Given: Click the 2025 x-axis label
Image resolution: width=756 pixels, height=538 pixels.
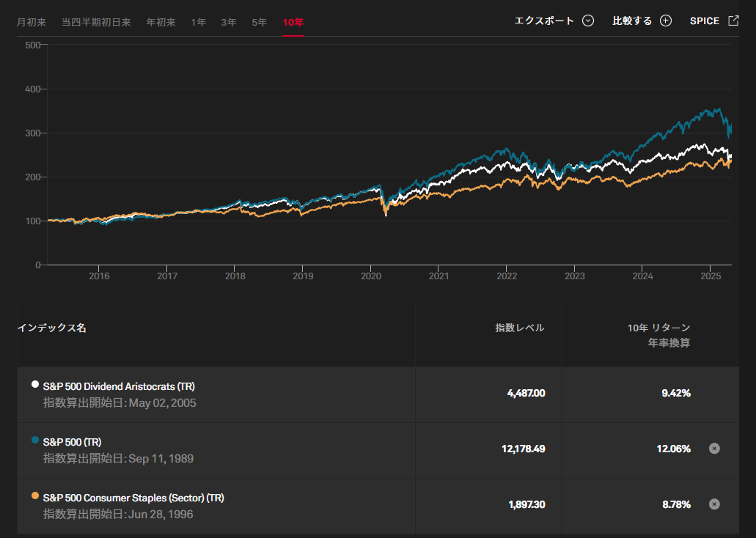Looking at the screenshot, I should [711, 276].
